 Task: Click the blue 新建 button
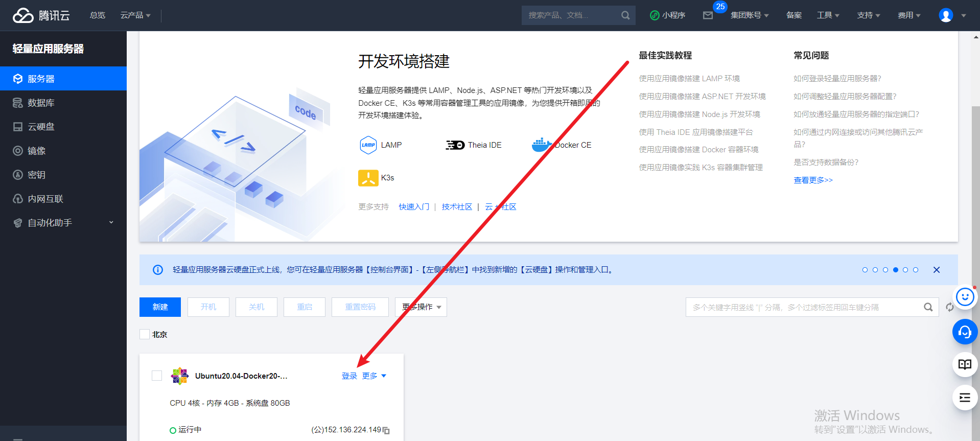click(x=160, y=307)
